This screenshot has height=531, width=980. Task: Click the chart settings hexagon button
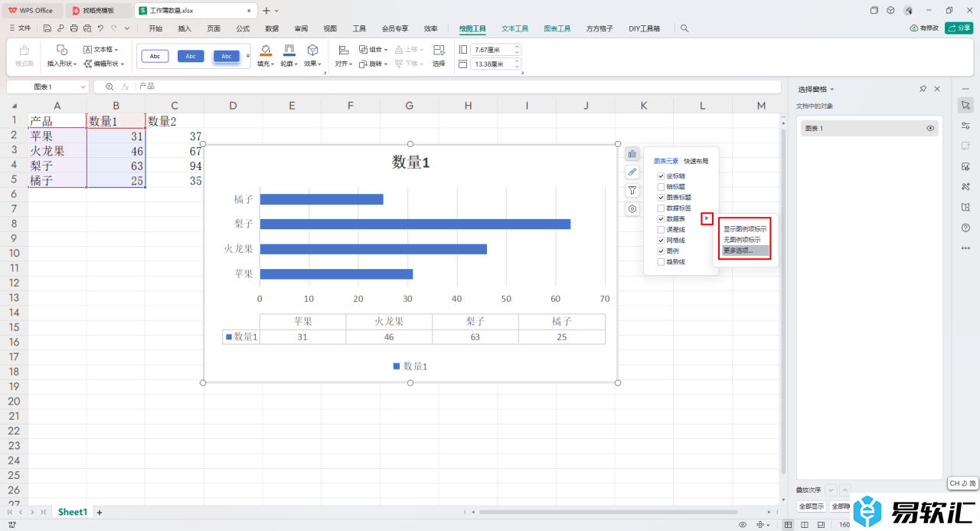point(632,208)
